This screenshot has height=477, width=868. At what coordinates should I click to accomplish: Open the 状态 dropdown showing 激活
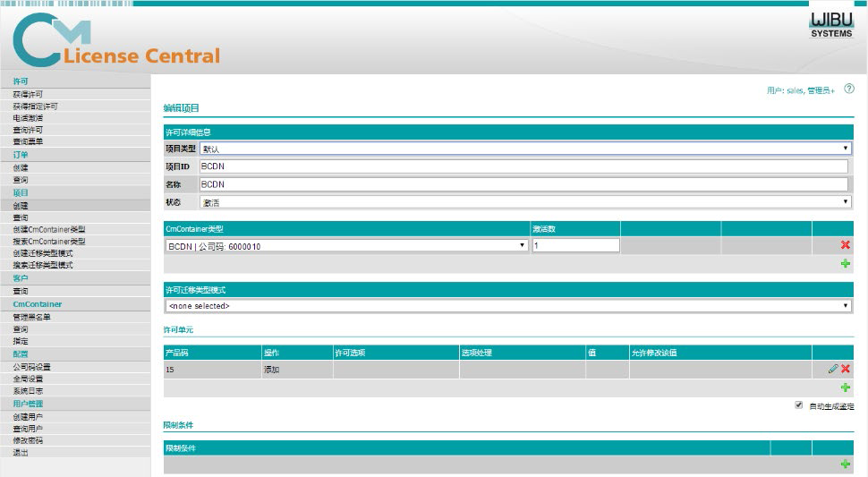pyautogui.click(x=524, y=202)
